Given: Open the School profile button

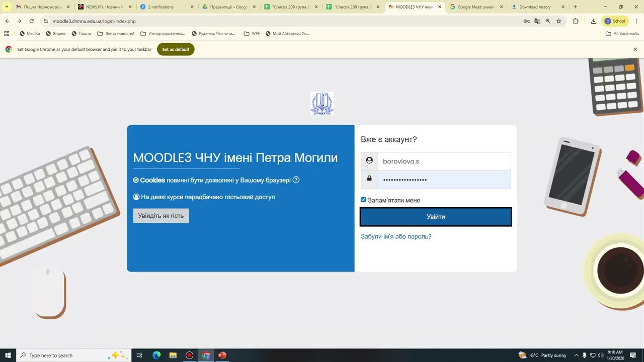Looking at the screenshot, I should click(615, 21).
